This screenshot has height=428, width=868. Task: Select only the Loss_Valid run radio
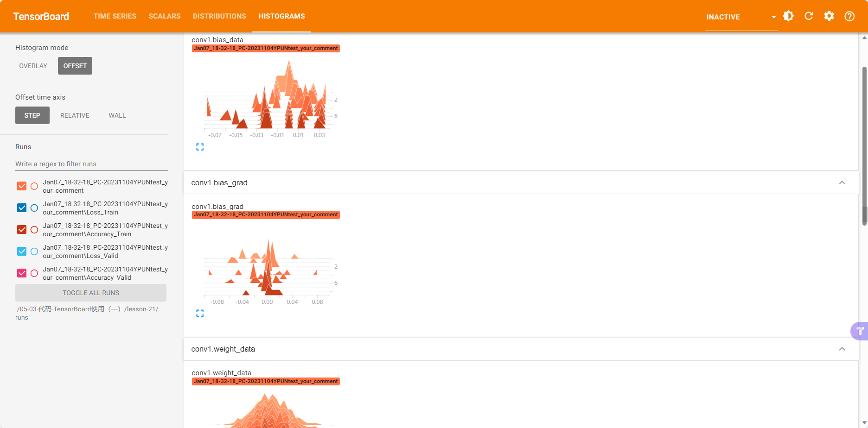pyautogui.click(x=34, y=252)
